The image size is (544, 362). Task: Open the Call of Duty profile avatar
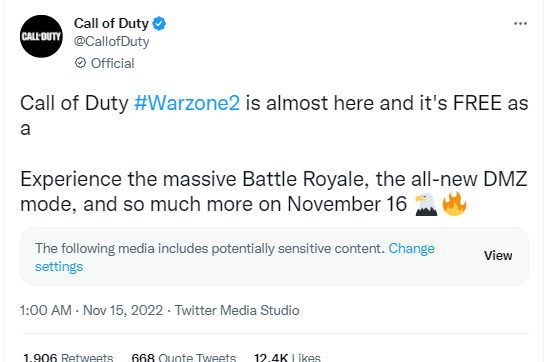[41, 36]
